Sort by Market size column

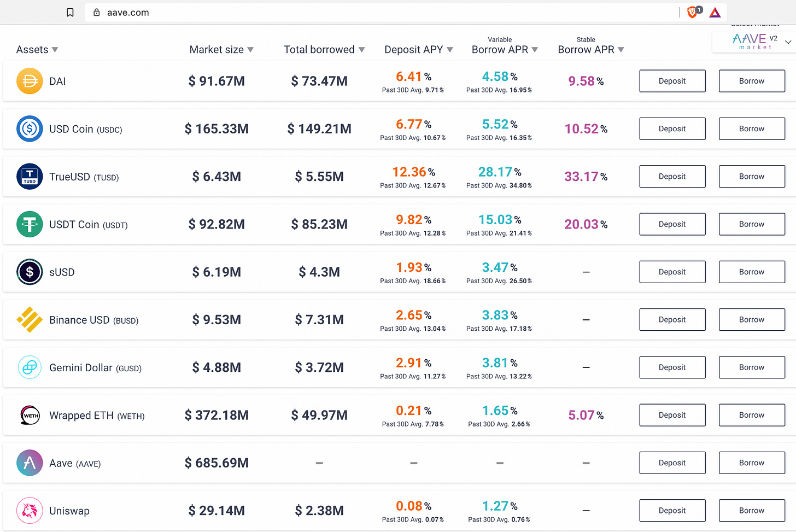tap(221, 50)
